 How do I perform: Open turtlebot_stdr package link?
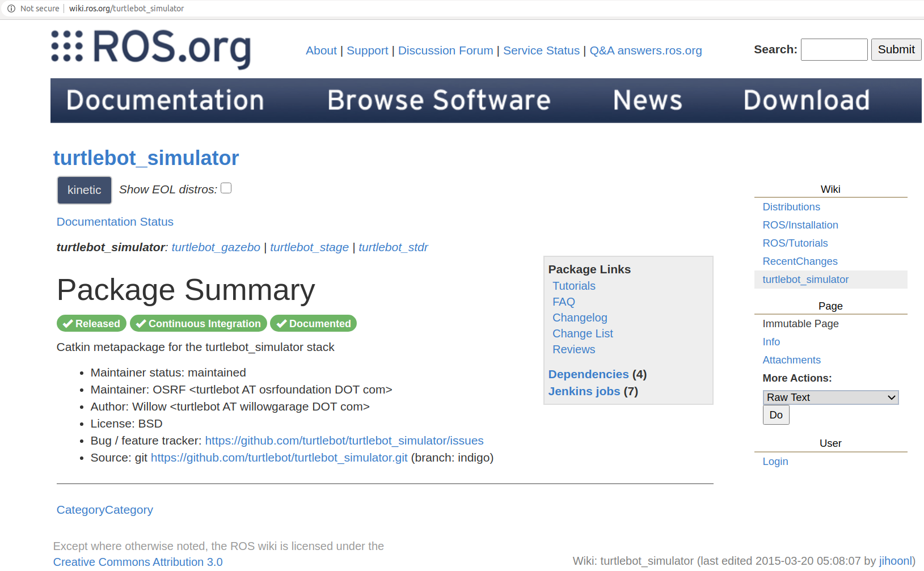394,247
